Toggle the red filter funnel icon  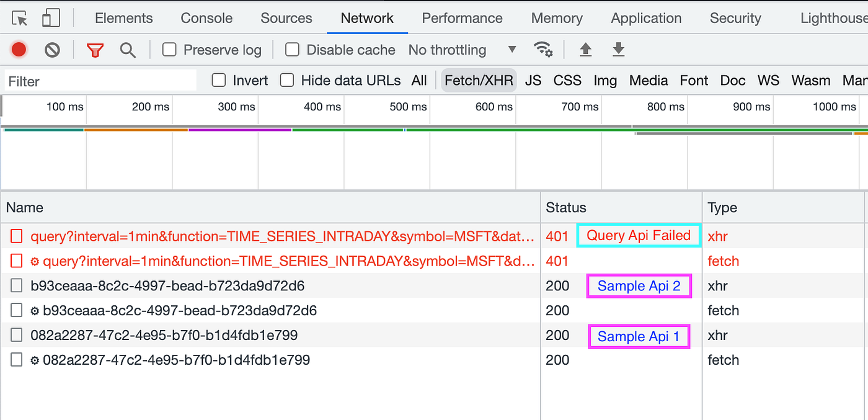pyautogui.click(x=95, y=50)
